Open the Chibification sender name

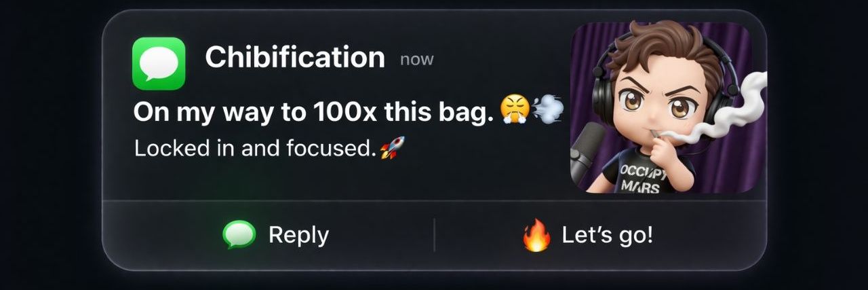tap(295, 57)
